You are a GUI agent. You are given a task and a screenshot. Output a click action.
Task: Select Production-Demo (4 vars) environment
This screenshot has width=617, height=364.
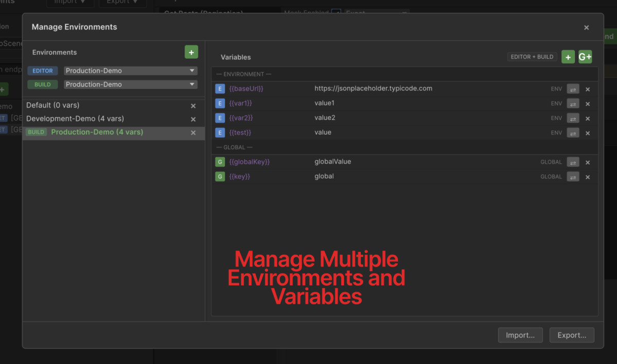pos(114,133)
